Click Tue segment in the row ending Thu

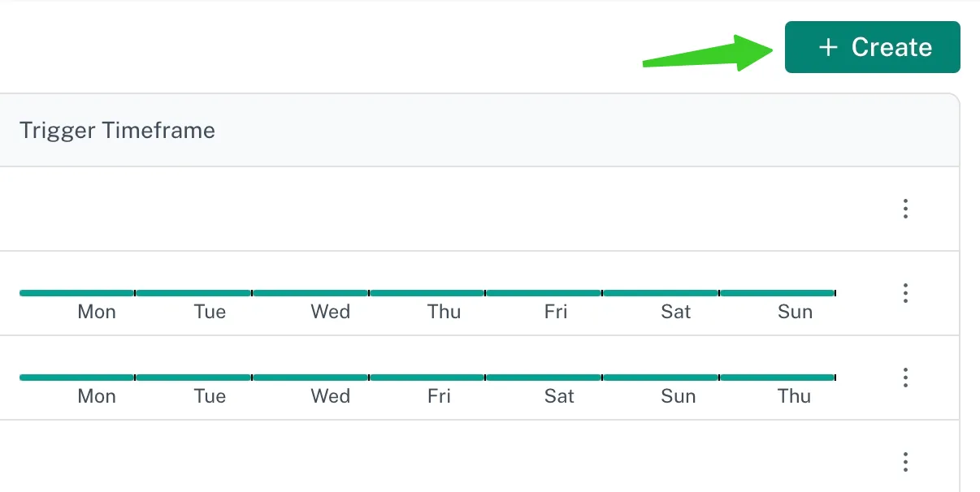(x=194, y=378)
